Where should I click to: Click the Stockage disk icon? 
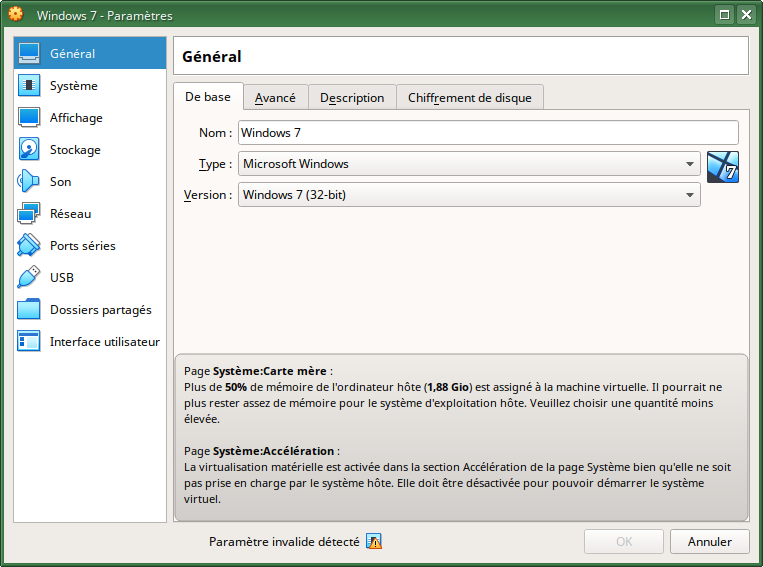(29, 149)
